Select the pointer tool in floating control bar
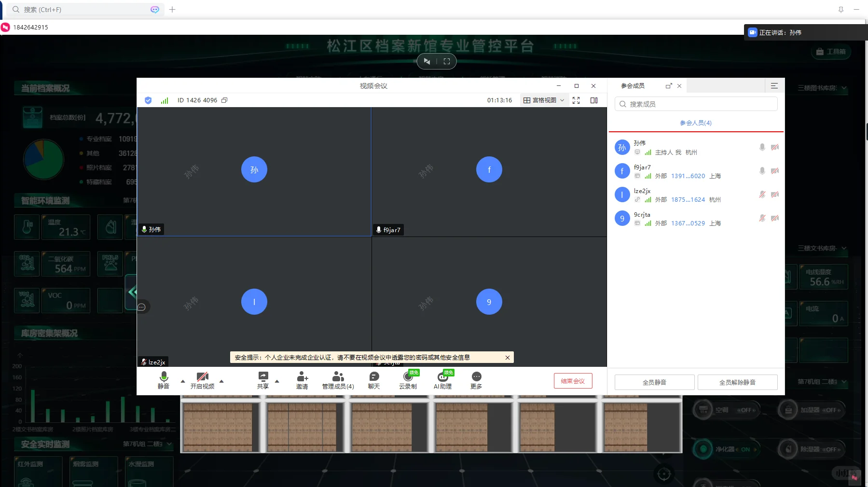Viewport: 868px width, 487px height. 427,61
